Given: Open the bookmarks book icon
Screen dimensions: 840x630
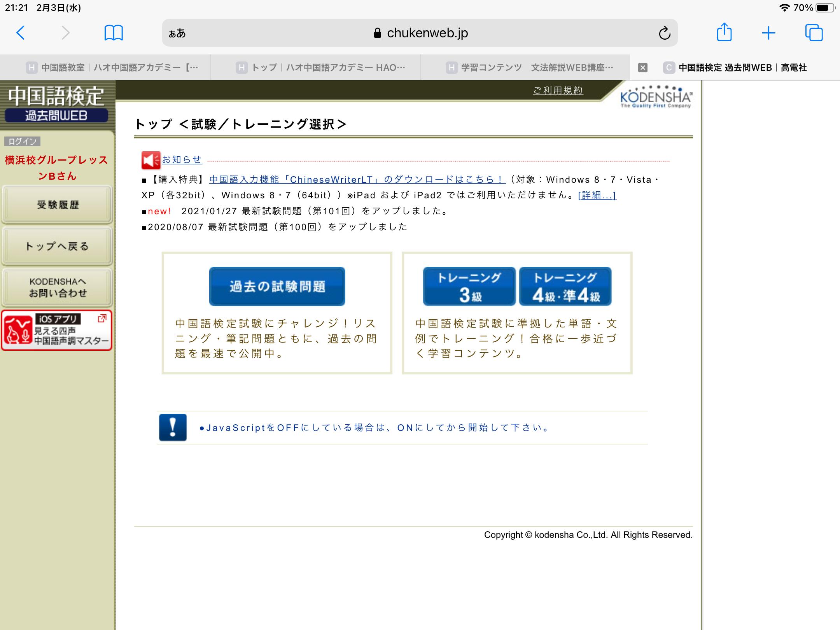Looking at the screenshot, I should (114, 33).
